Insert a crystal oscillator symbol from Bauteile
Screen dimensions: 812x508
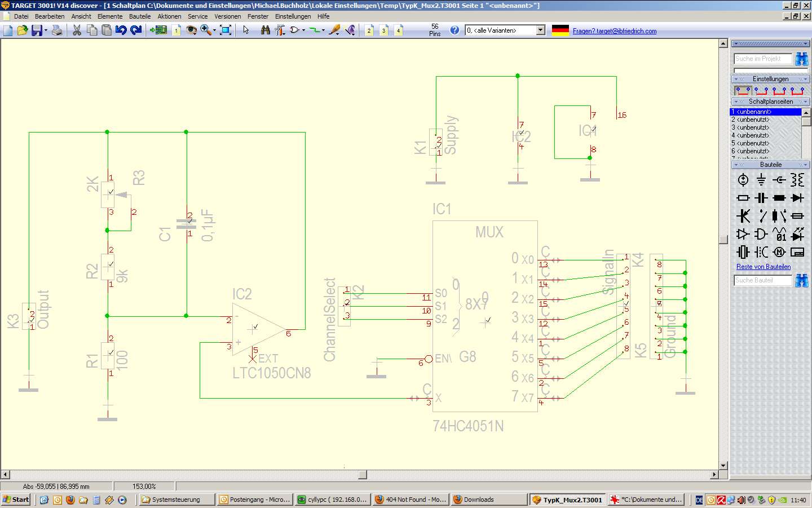[743, 252]
